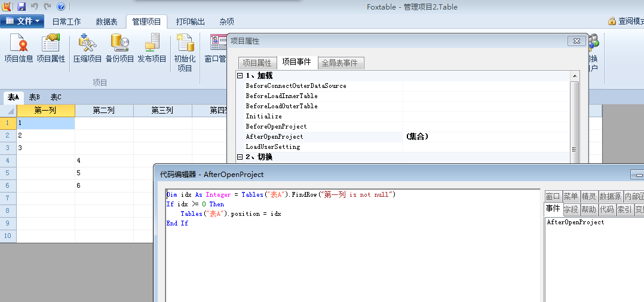Viewport: 644px width, 302px height.
Task: Select 项目事件 tab in dialog
Action: pyautogui.click(x=296, y=62)
